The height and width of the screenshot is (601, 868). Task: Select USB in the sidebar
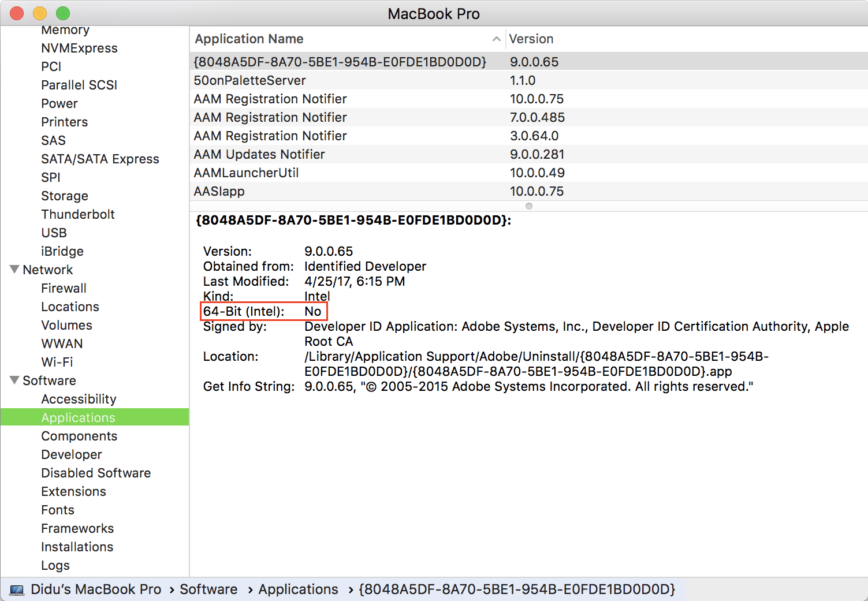(54, 233)
